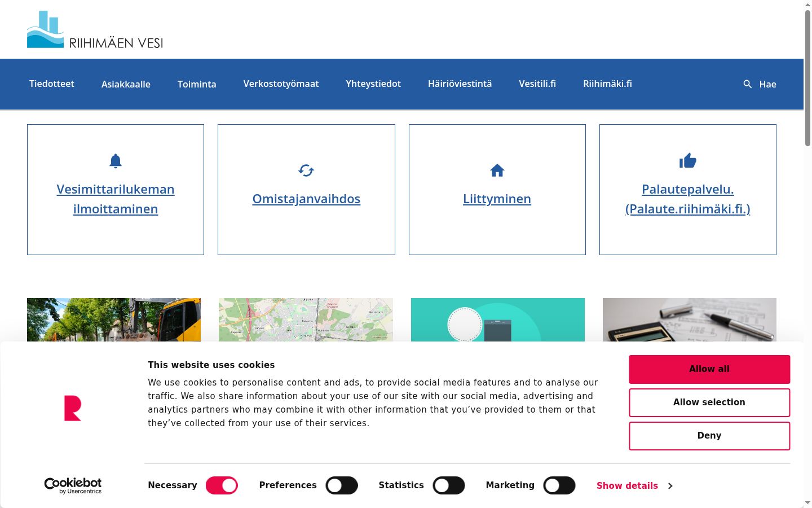The image size is (812, 508).
Task: Enable the Marketing cookies switch
Action: coord(559,485)
